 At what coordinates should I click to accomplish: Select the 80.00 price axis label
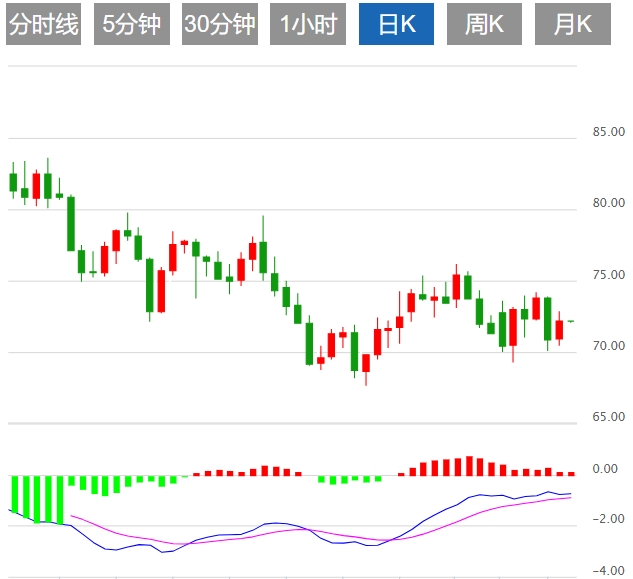(x=608, y=204)
